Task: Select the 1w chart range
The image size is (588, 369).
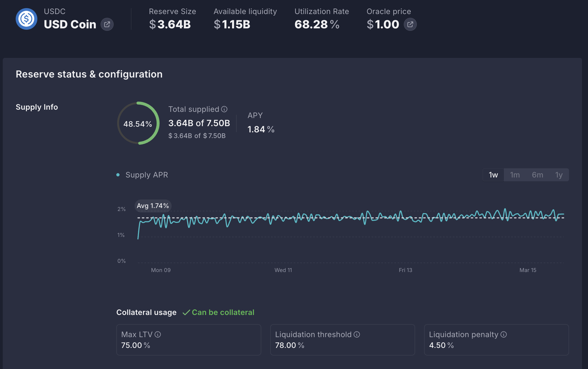Action: click(493, 175)
